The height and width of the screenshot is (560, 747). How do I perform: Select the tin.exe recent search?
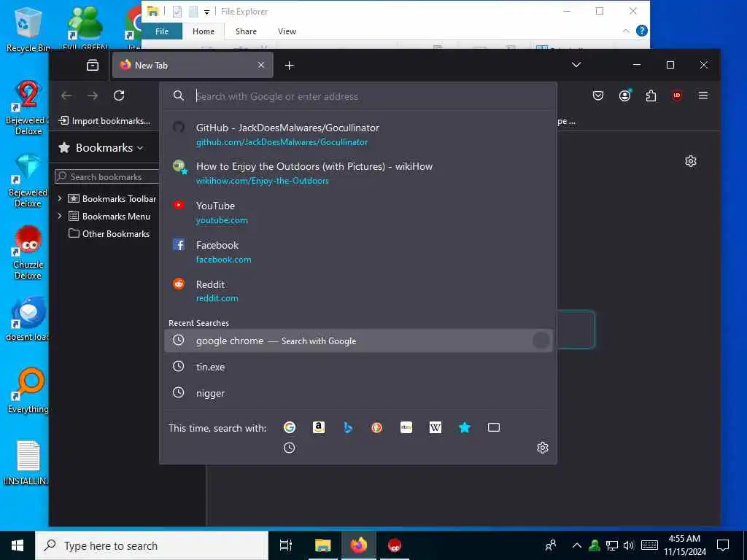(x=358, y=367)
